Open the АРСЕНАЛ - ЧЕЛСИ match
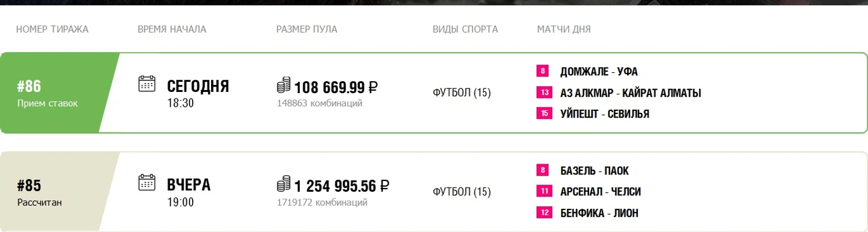868x232 pixels. click(x=600, y=192)
